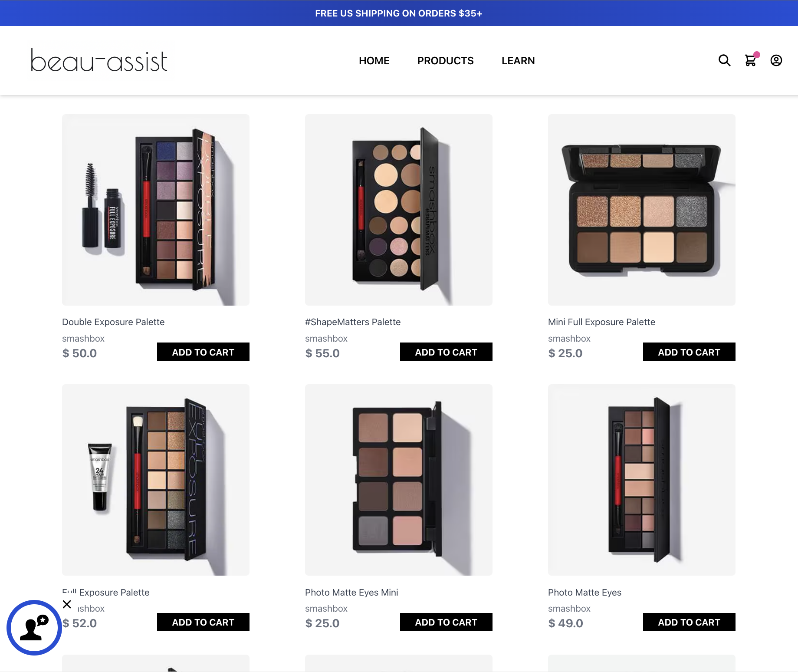The width and height of the screenshot is (798, 672).
Task: Close the assistant widget with the X
Action: pyautogui.click(x=67, y=604)
